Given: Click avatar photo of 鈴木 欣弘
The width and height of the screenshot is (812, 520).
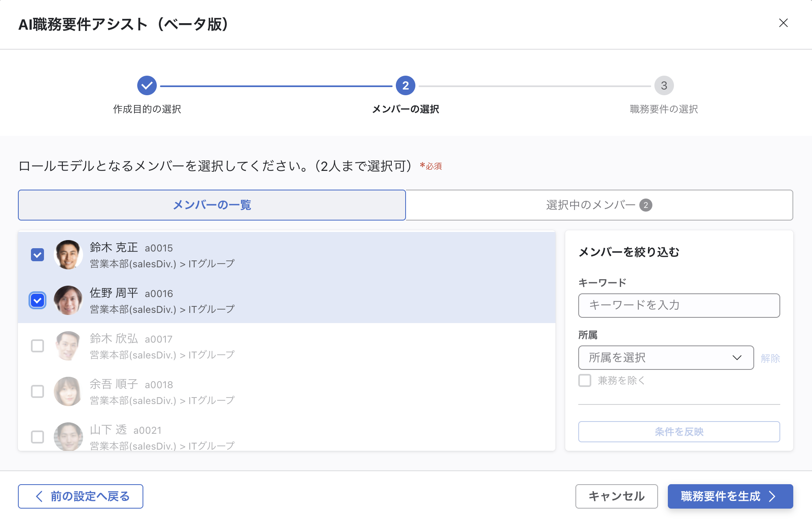Looking at the screenshot, I should coord(68,346).
